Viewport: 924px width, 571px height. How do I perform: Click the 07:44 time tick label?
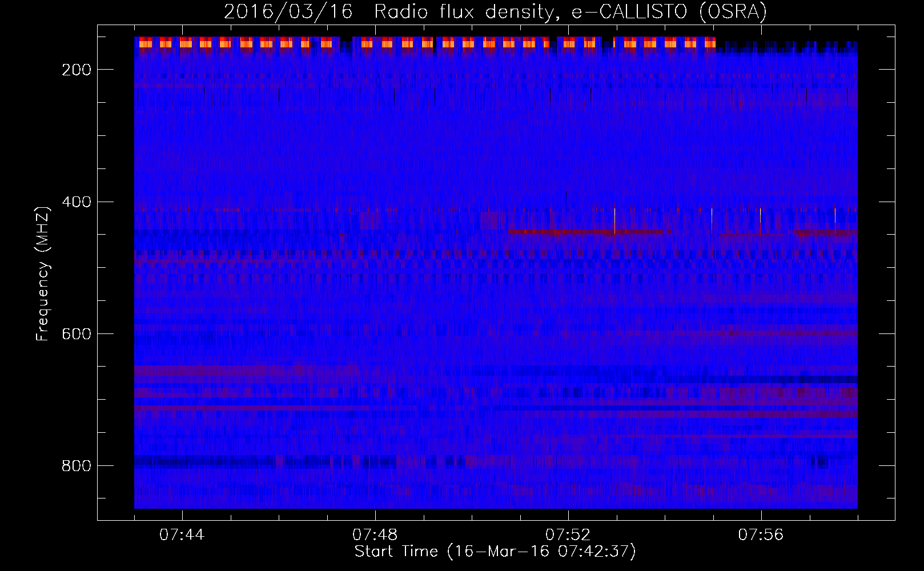(182, 535)
